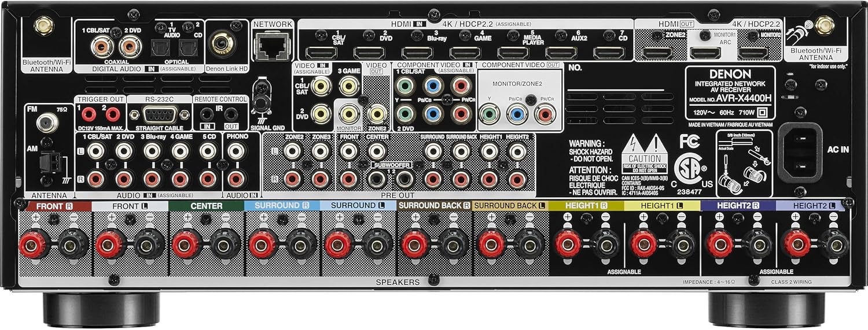
Task: Click the FRONT L speaker label
Action: pyautogui.click(x=131, y=206)
